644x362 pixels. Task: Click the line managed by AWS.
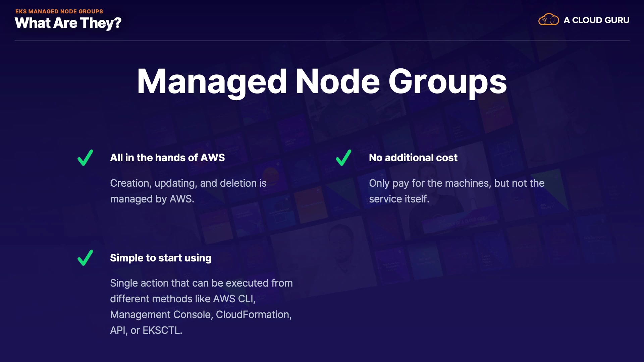(x=152, y=199)
